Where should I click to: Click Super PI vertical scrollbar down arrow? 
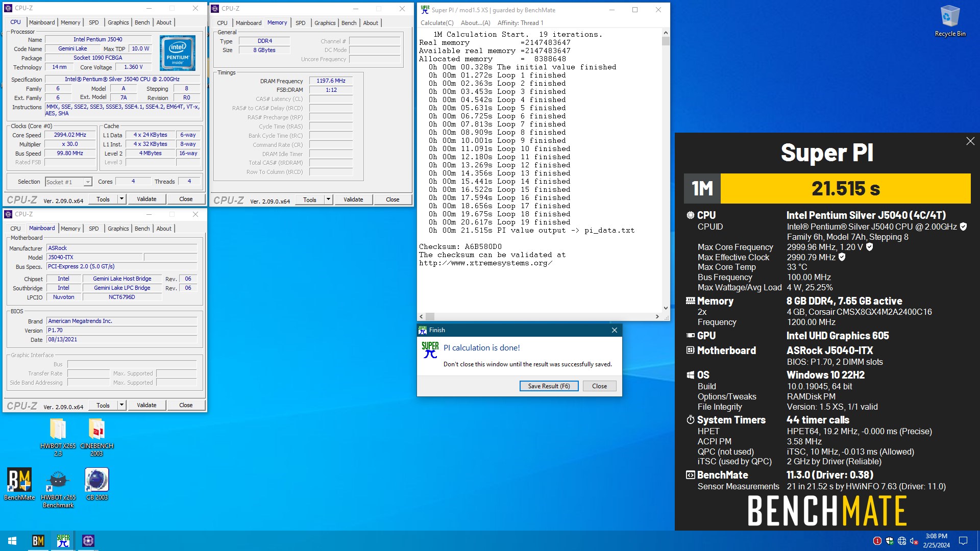point(666,308)
